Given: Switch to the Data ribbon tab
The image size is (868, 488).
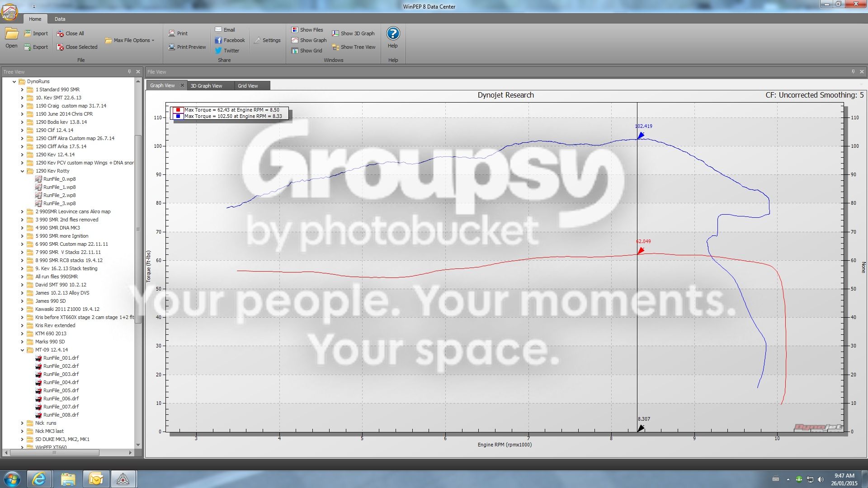Looking at the screenshot, I should [60, 19].
